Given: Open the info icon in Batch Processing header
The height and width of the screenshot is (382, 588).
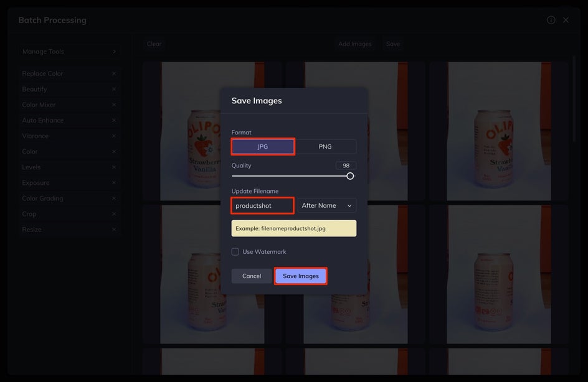Looking at the screenshot, I should (551, 21).
